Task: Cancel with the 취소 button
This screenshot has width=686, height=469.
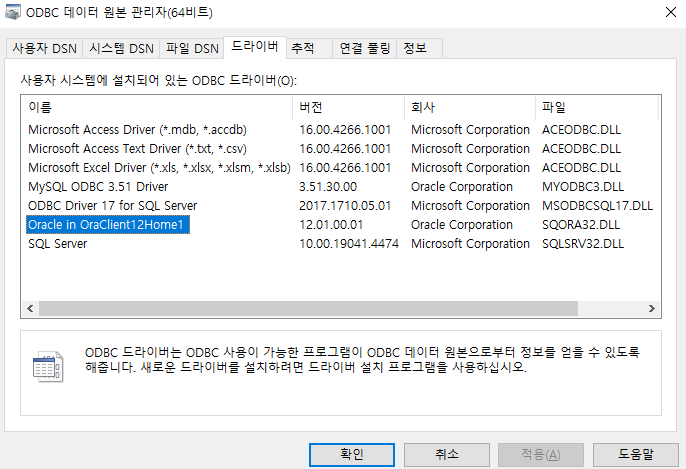Action: (447, 455)
